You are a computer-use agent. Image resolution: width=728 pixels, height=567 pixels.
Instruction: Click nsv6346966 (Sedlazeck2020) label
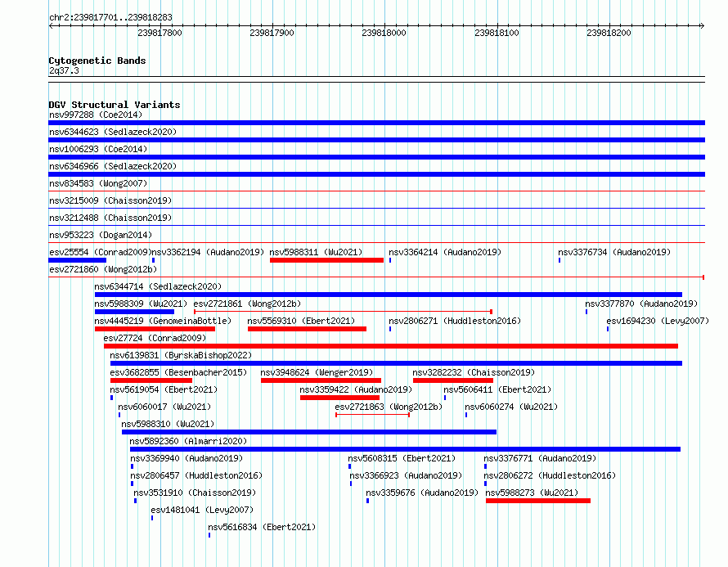click(113, 166)
